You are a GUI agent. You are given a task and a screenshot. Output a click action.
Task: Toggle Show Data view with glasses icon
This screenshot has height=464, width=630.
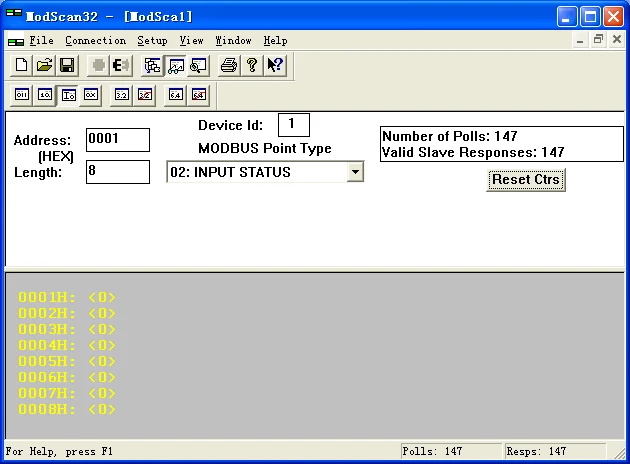pyautogui.click(x=176, y=65)
